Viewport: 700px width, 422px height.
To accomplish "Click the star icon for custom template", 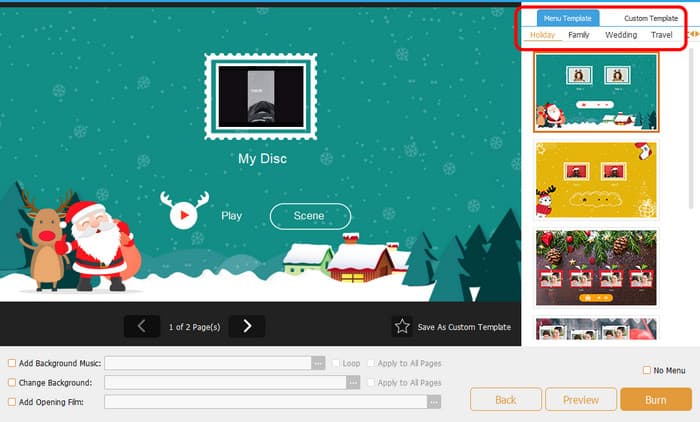I will (402, 326).
